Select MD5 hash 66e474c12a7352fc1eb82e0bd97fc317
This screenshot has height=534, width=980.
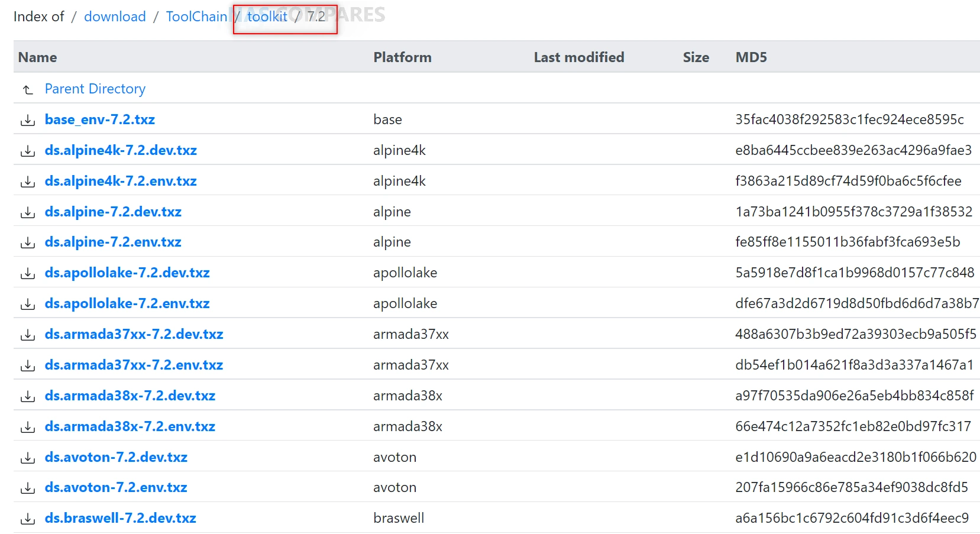coord(853,426)
